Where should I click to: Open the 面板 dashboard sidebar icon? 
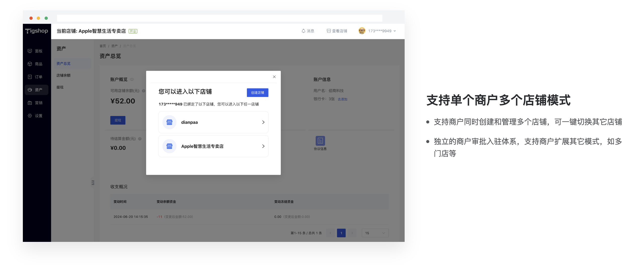pyautogui.click(x=30, y=51)
